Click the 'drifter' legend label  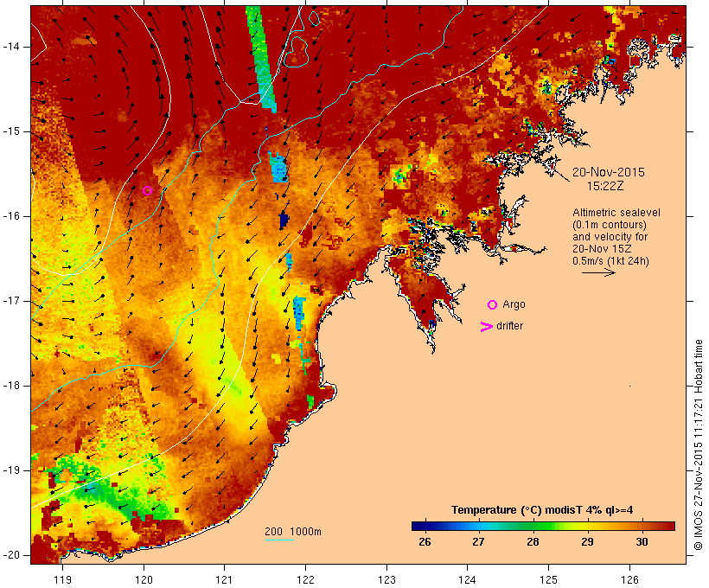pyautogui.click(x=509, y=326)
